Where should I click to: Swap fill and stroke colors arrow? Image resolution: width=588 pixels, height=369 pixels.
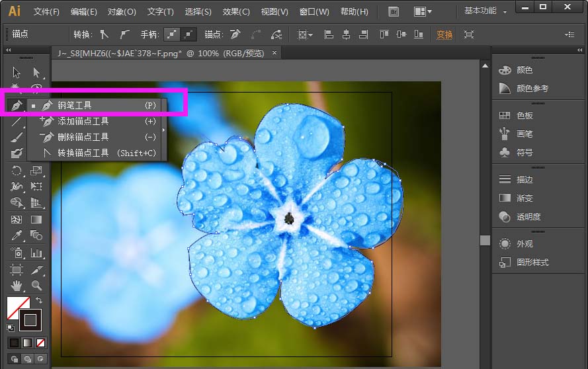(x=39, y=300)
